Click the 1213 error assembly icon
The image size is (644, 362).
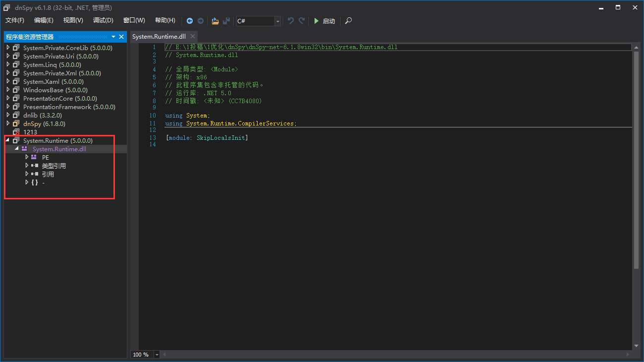coord(16,132)
